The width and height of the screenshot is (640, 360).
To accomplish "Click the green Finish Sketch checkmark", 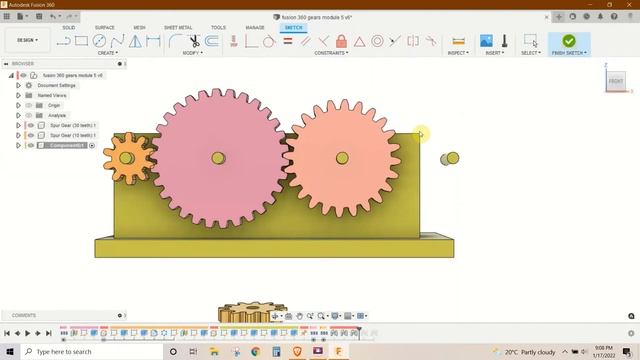I will pos(569,41).
